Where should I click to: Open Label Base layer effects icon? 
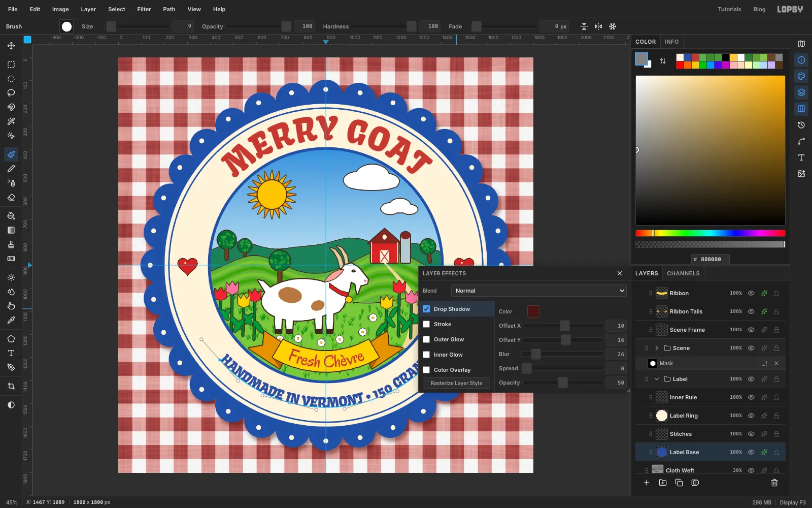[x=764, y=452]
